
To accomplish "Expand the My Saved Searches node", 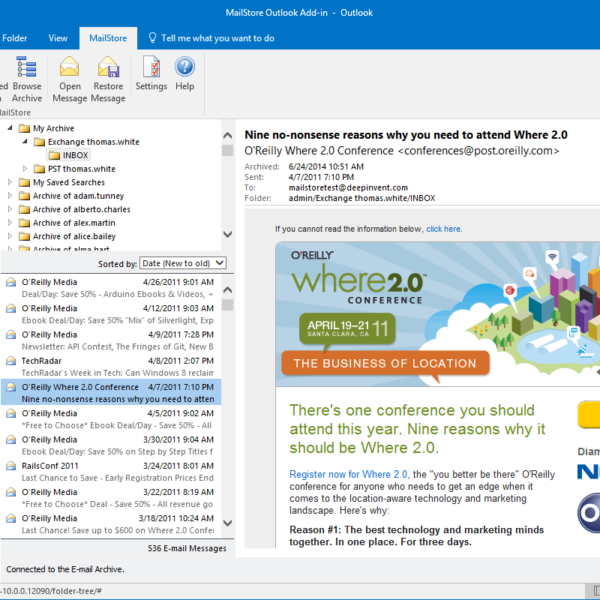I will pyautogui.click(x=10, y=182).
